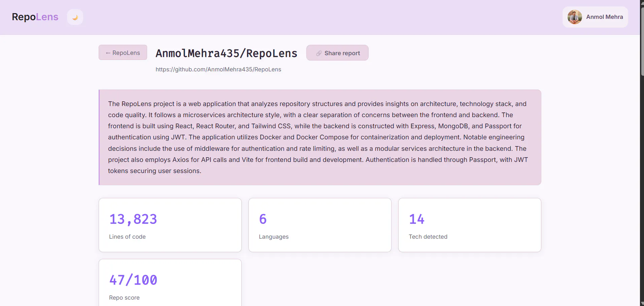
Task: Click the Tech detected label
Action: [428, 237]
